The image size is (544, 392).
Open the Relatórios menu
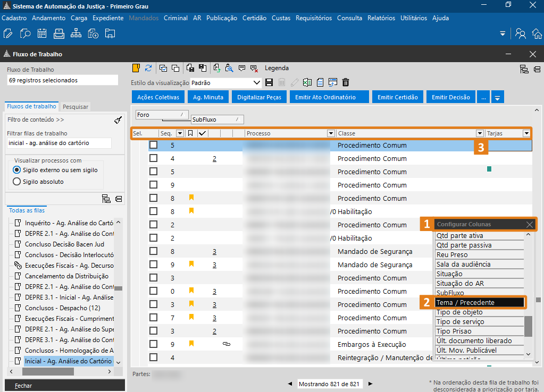[381, 18]
